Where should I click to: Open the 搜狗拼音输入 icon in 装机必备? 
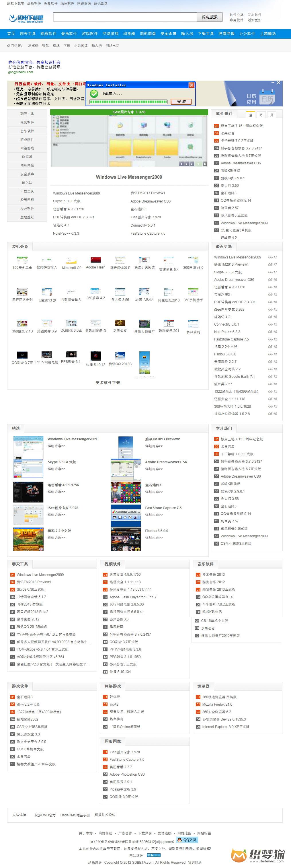pyautogui.click(x=47, y=260)
